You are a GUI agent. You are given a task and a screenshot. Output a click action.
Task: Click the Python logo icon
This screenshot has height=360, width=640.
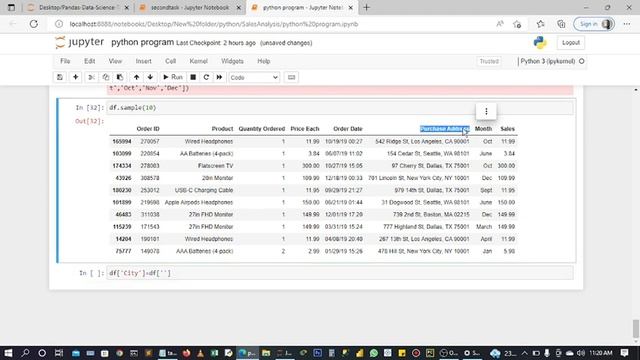[540, 42]
